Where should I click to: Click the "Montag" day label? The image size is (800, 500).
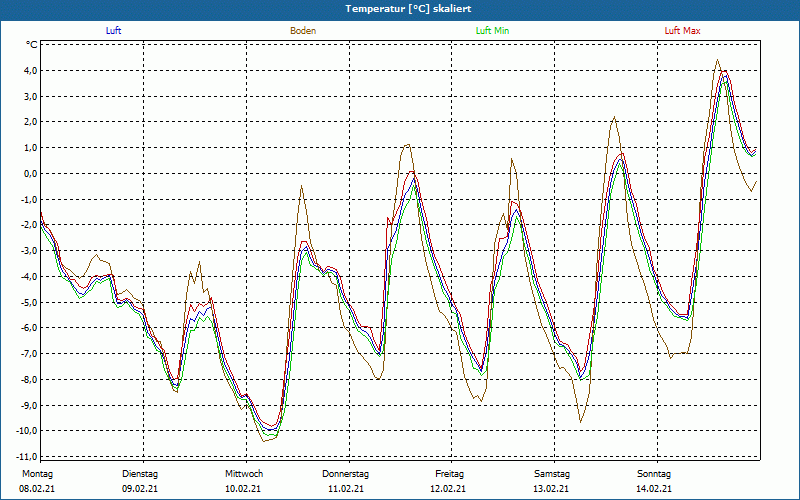pos(37,474)
